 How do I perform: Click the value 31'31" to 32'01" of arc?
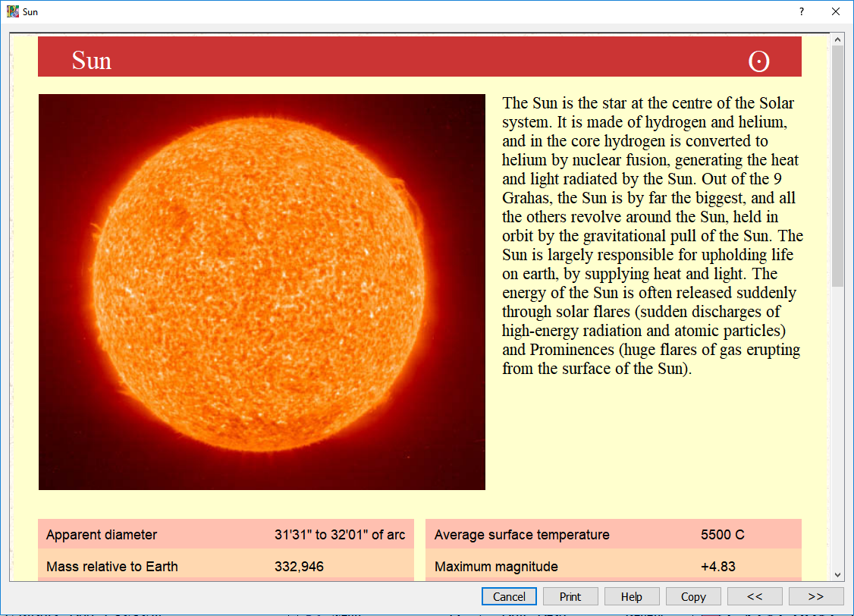point(340,535)
